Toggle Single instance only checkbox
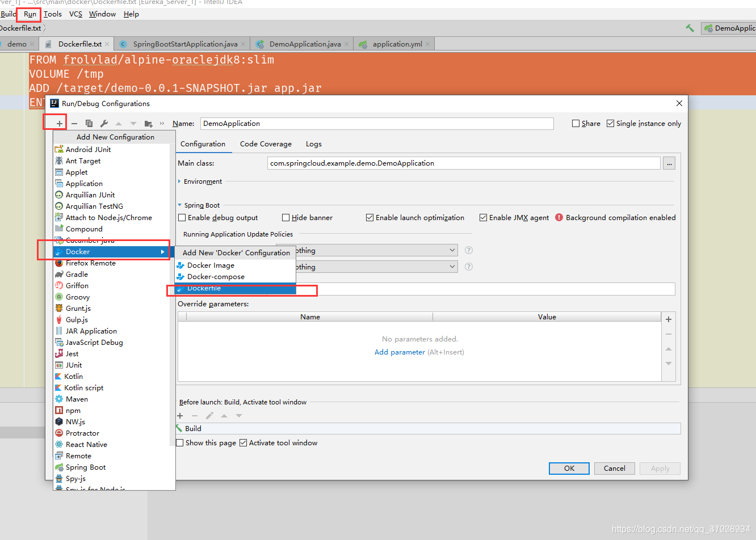The image size is (756, 540). point(611,123)
